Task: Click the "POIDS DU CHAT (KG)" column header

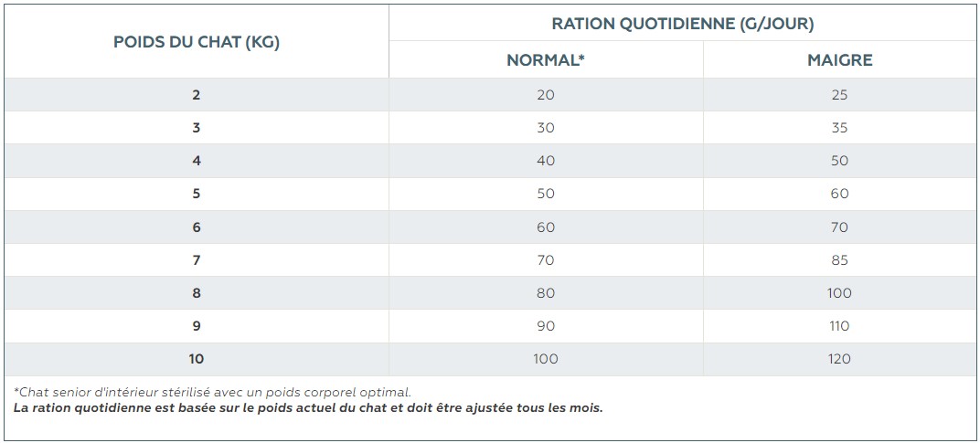Action: coord(197,43)
